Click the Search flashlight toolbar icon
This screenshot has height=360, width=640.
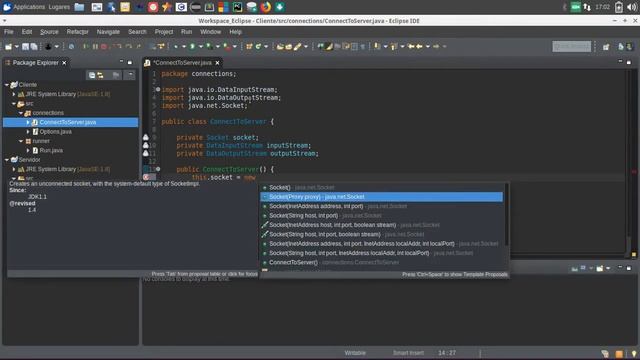click(x=298, y=47)
